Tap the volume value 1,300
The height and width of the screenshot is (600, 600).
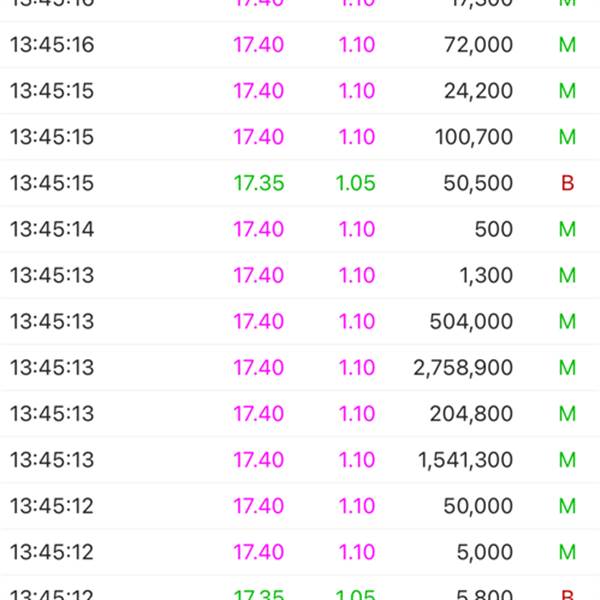click(486, 275)
